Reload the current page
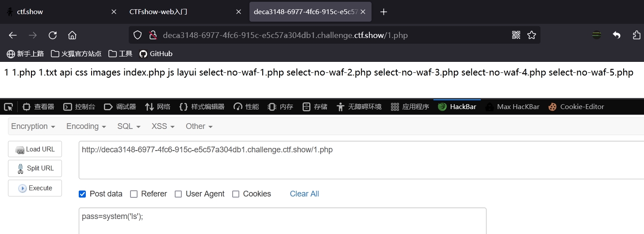This screenshot has width=644, height=234. [x=53, y=35]
